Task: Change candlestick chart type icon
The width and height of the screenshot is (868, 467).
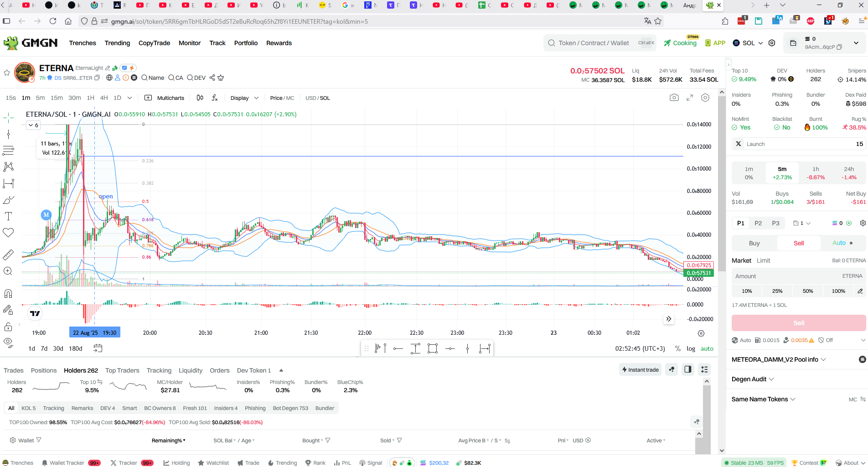Action: tap(200, 98)
